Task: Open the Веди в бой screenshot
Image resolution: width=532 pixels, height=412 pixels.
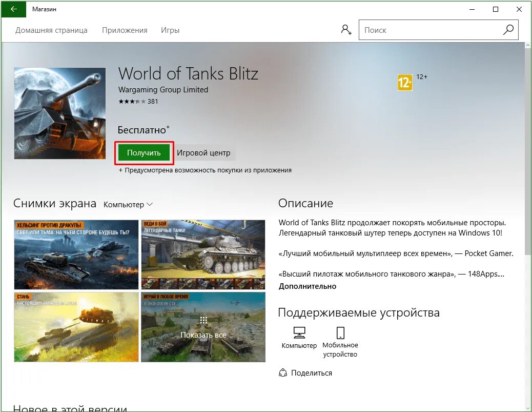Action: coord(203,254)
